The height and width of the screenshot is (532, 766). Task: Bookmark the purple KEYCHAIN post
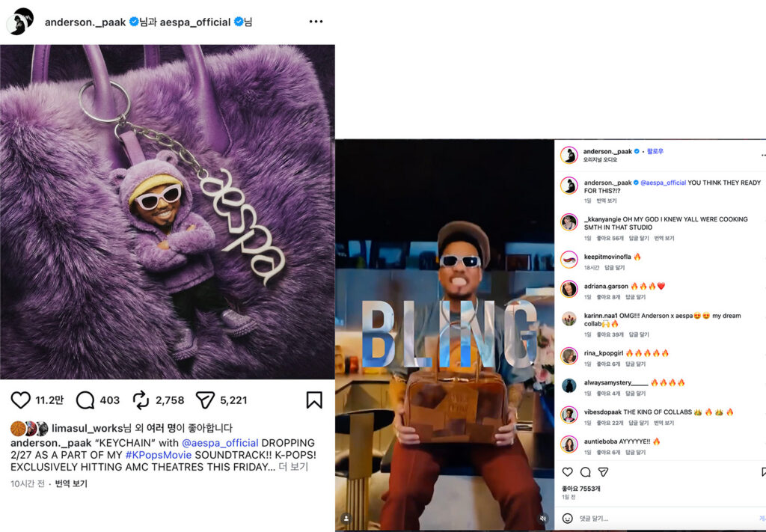pos(314,400)
